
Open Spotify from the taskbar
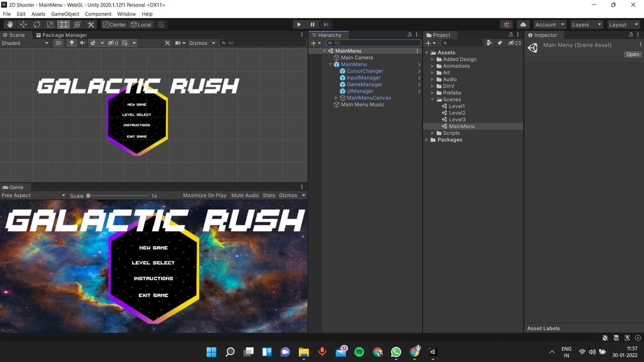[359, 352]
